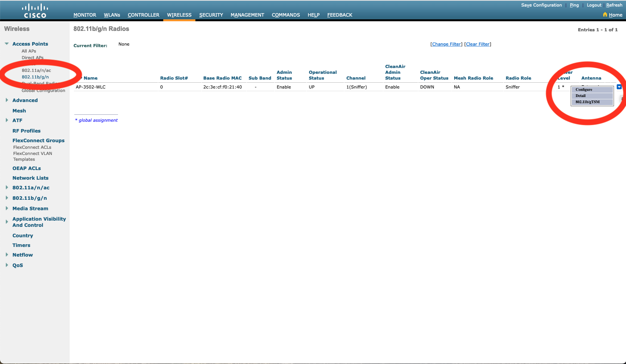Open Mesh in the sidebar
626x364 pixels.
pyautogui.click(x=19, y=111)
